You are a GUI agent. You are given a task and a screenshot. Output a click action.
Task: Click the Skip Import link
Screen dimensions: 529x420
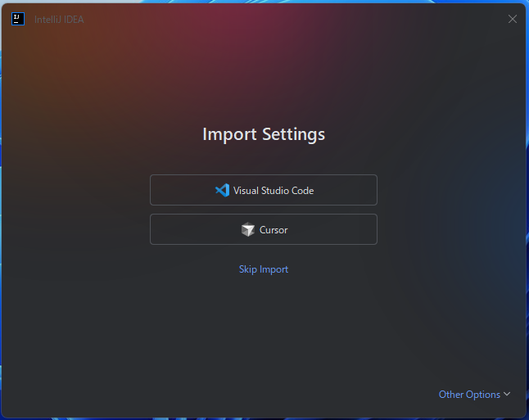pyautogui.click(x=264, y=269)
